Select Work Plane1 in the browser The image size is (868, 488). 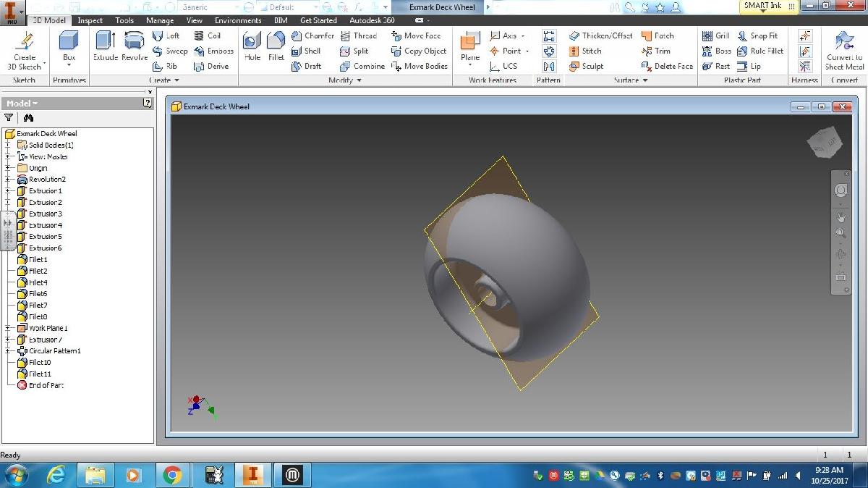(48, 328)
